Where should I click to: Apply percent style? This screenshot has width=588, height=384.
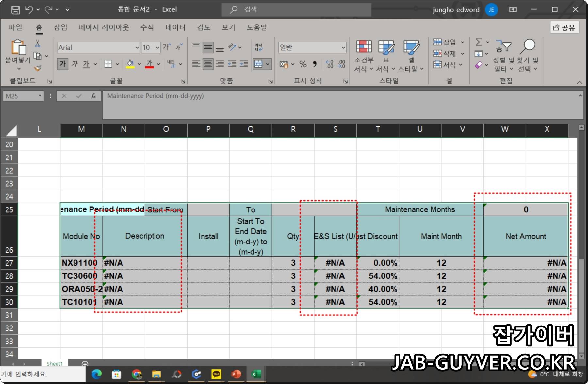303,64
